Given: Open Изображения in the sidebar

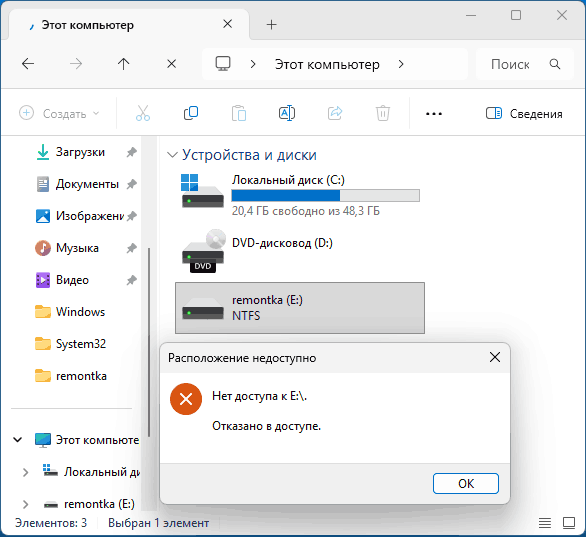Looking at the screenshot, I should point(90,216).
